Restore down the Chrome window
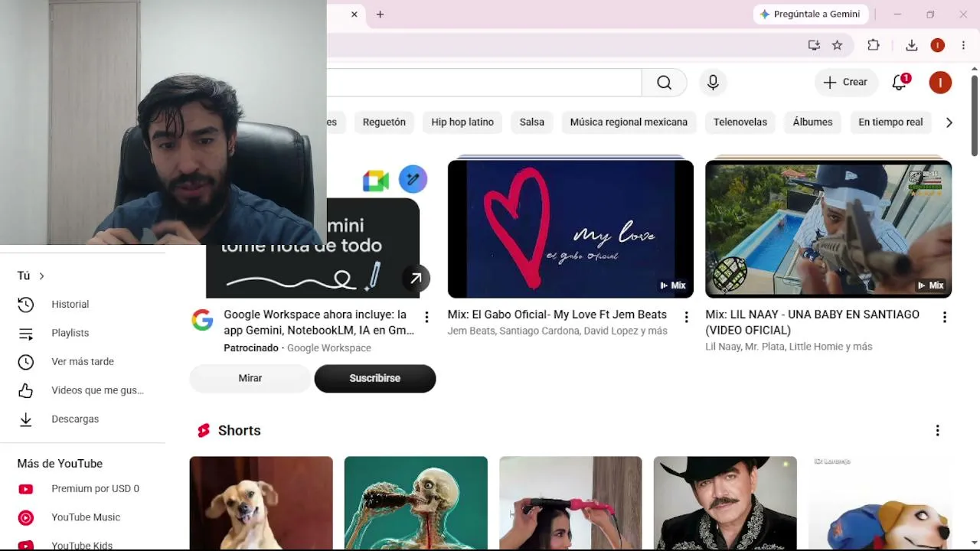Viewport: 980px width, 551px height. [930, 15]
